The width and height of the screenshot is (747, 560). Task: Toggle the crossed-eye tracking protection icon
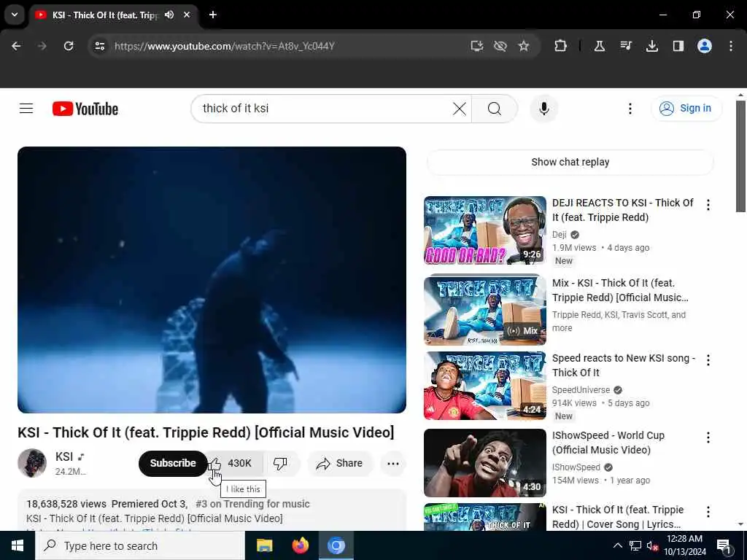coord(500,46)
